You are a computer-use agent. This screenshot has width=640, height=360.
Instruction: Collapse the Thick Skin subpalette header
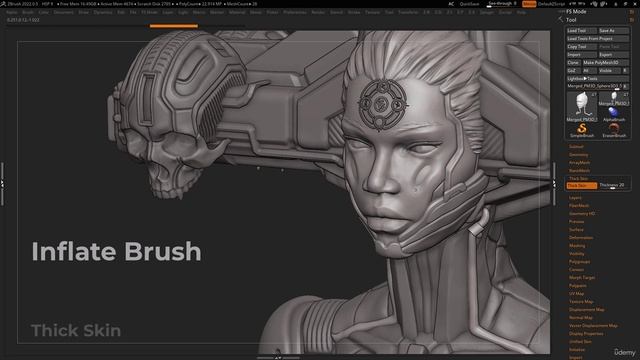pos(578,178)
